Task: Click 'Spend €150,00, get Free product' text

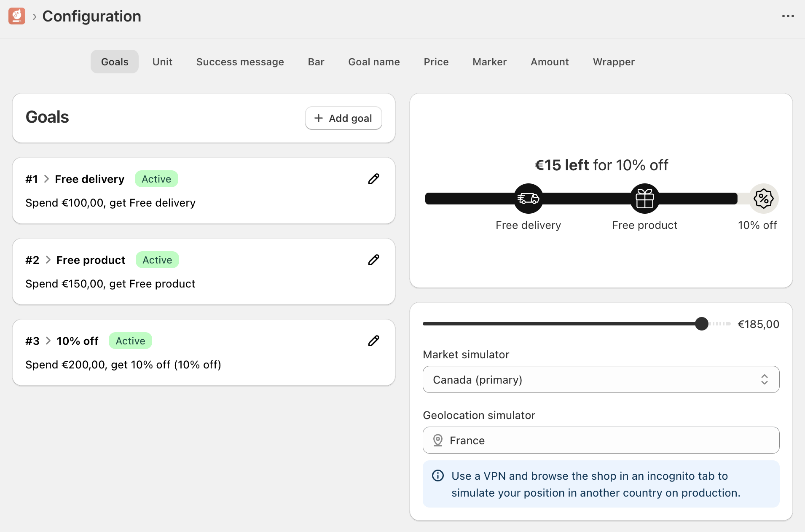Action: tap(110, 284)
